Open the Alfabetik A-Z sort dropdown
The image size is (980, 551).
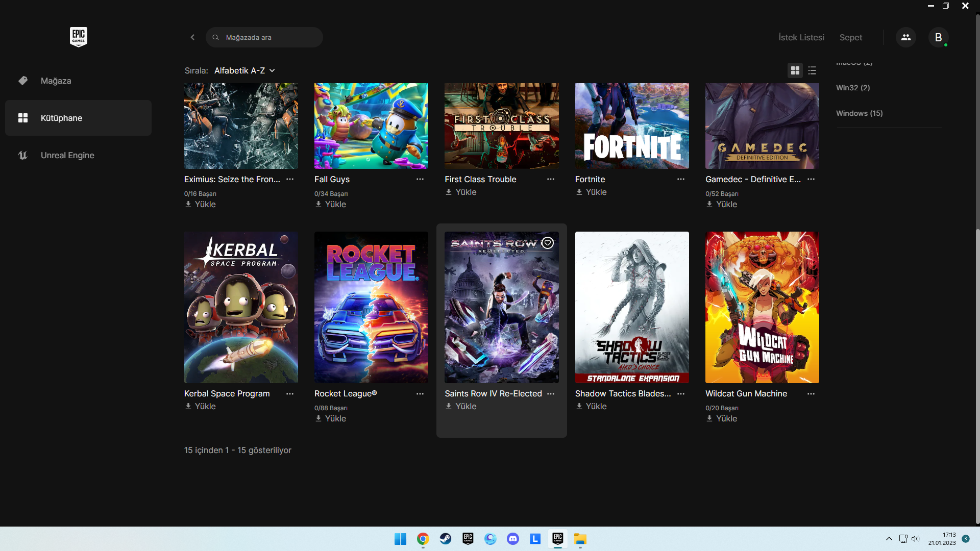[x=244, y=70]
